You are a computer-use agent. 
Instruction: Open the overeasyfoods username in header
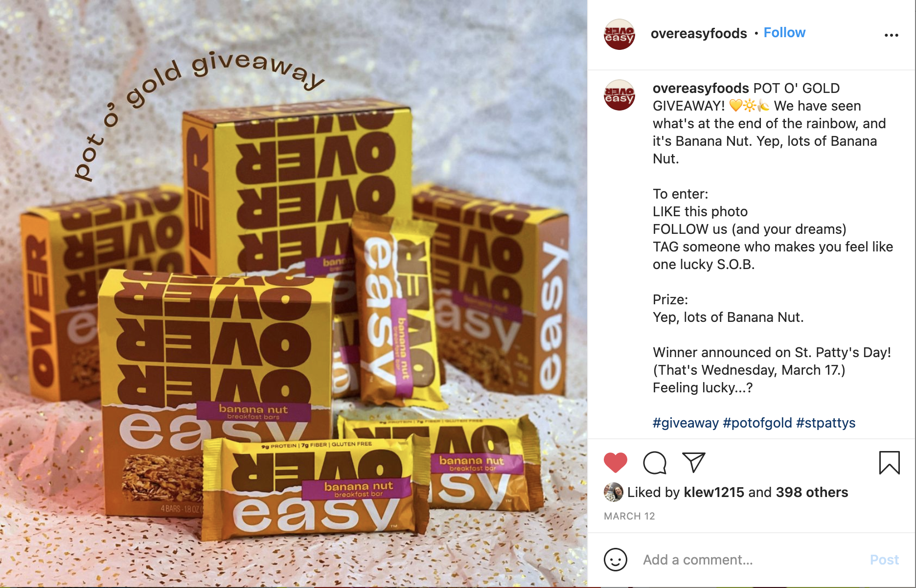(x=699, y=33)
